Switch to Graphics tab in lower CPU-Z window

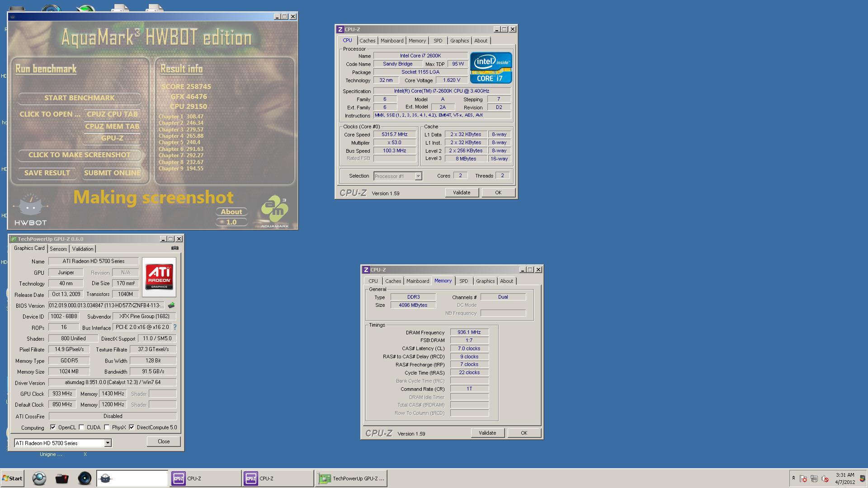click(485, 281)
